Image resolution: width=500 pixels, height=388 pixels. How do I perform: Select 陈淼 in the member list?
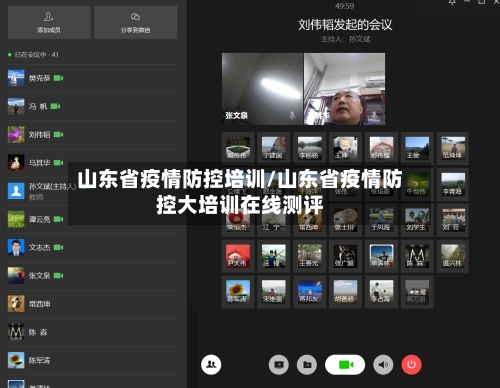click(93, 332)
